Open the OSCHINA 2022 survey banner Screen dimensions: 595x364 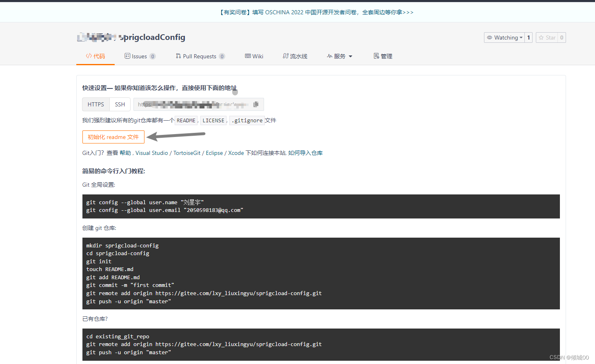point(317,12)
